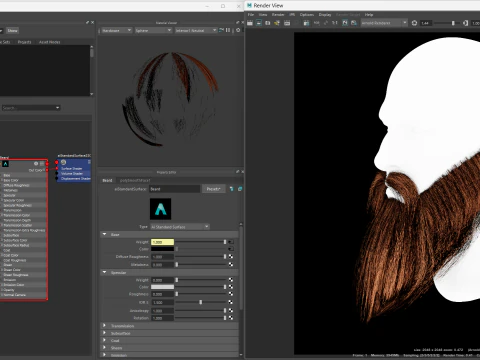The height and width of the screenshot is (360, 480).
Task: Click the keep image icon in Render View
Action: [x=345, y=23]
